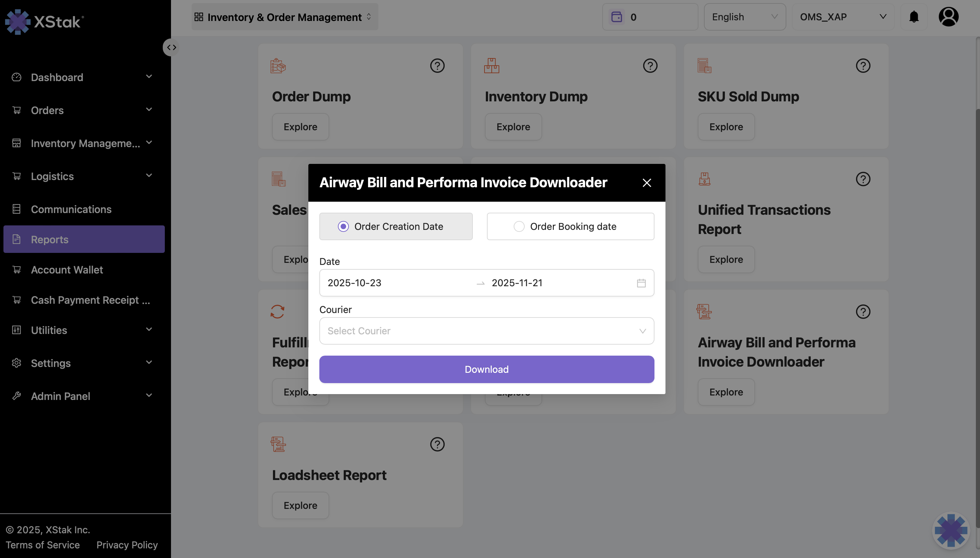Screen dimensions: 980x558
Task: Click calendar icon in Date field
Action: [641, 283]
